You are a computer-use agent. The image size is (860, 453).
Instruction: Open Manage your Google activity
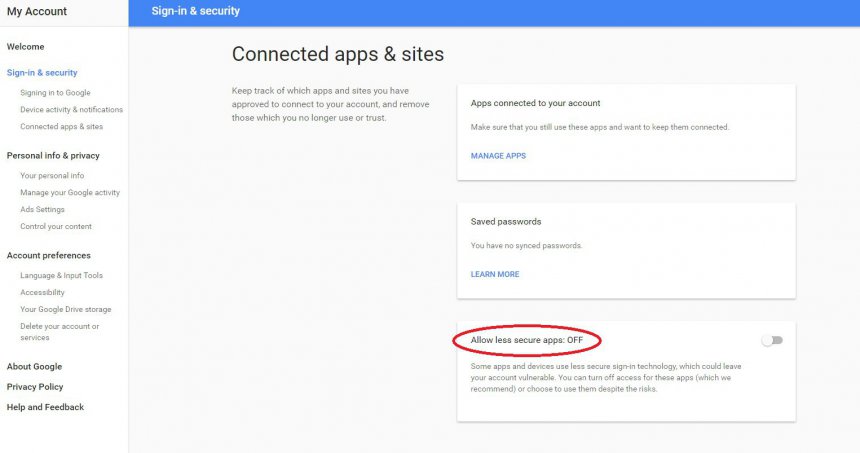point(70,192)
